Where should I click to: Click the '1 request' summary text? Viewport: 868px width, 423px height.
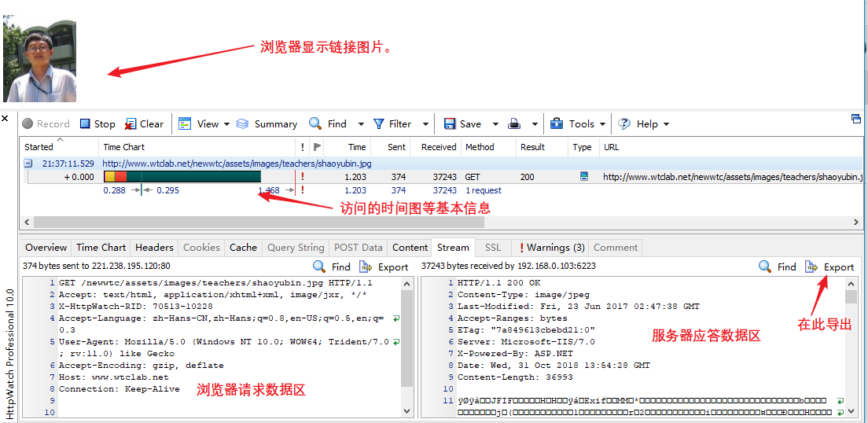tap(484, 190)
